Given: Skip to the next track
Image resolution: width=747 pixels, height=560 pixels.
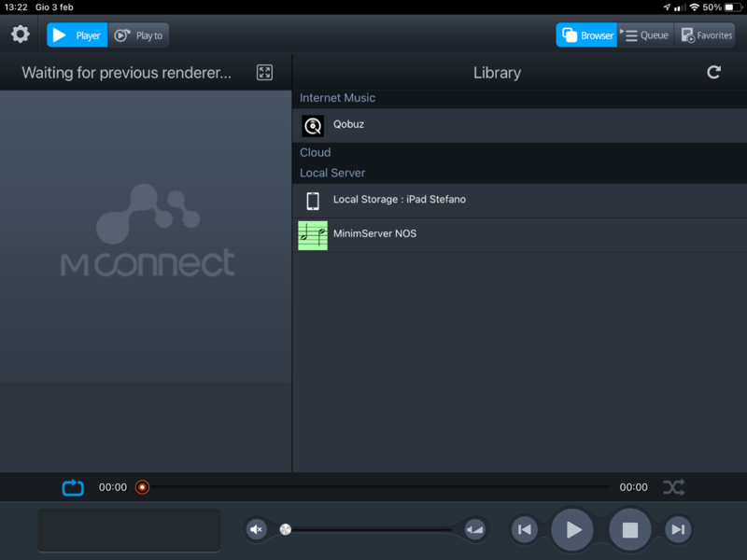Looking at the screenshot, I should pyautogui.click(x=678, y=530).
